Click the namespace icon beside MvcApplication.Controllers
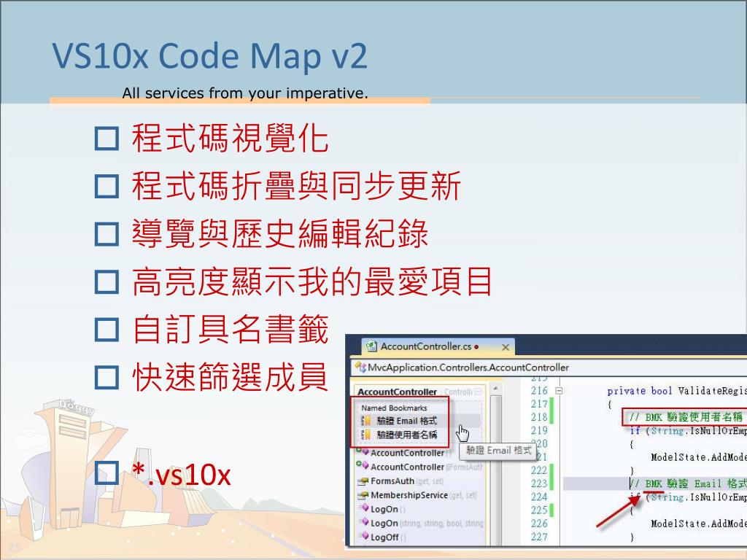The image size is (747, 560). coord(360,367)
